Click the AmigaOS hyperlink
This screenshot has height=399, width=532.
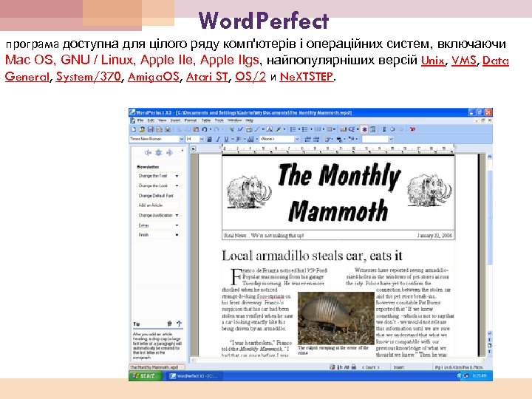click(x=154, y=77)
